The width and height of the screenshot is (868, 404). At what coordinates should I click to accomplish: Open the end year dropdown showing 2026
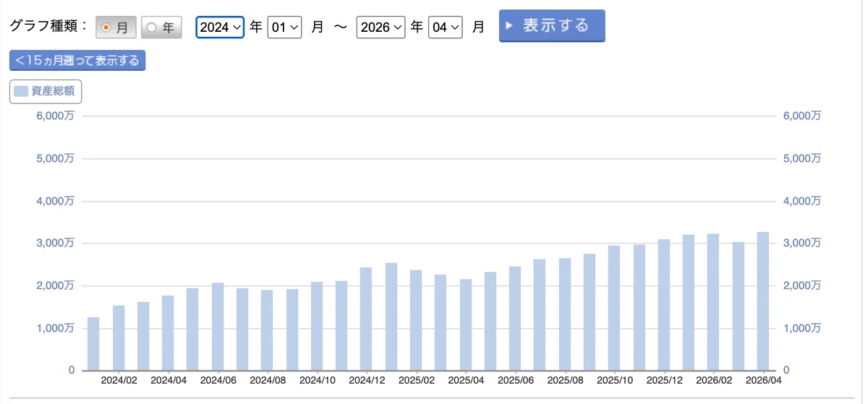tap(380, 27)
